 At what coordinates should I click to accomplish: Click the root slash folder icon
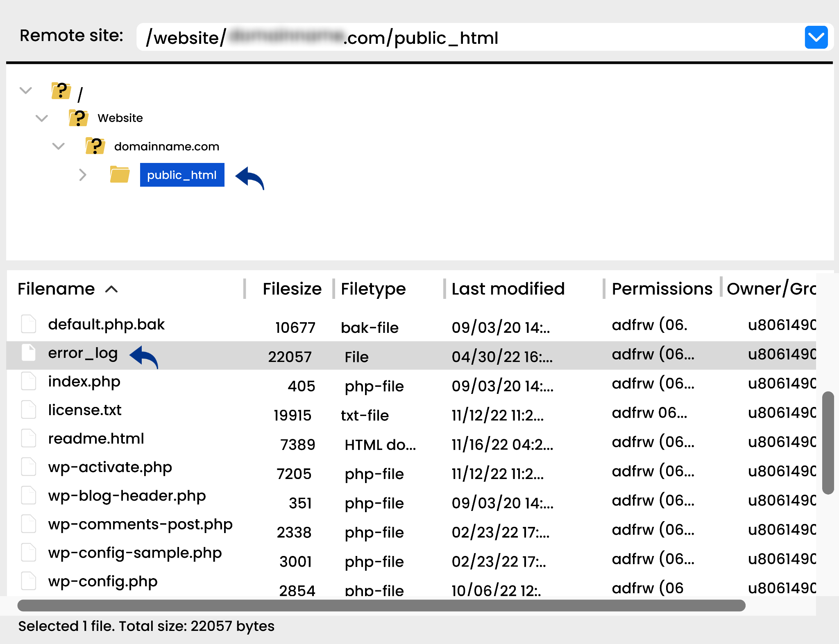click(61, 90)
